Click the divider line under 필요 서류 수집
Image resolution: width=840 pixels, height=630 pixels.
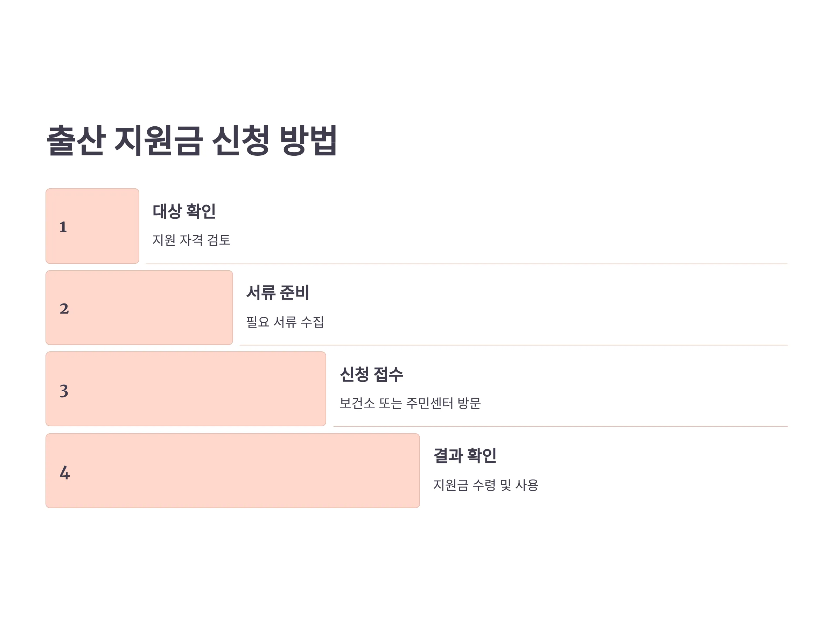(514, 345)
